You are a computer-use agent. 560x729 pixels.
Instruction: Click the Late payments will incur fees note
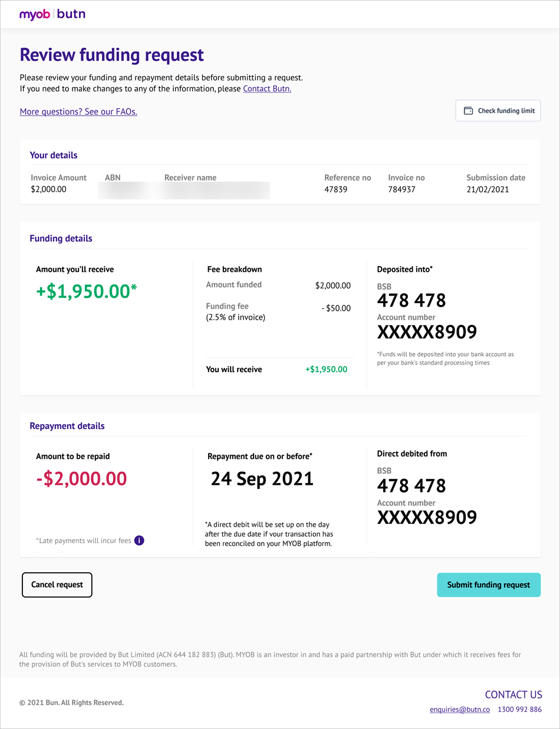pyautogui.click(x=84, y=540)
